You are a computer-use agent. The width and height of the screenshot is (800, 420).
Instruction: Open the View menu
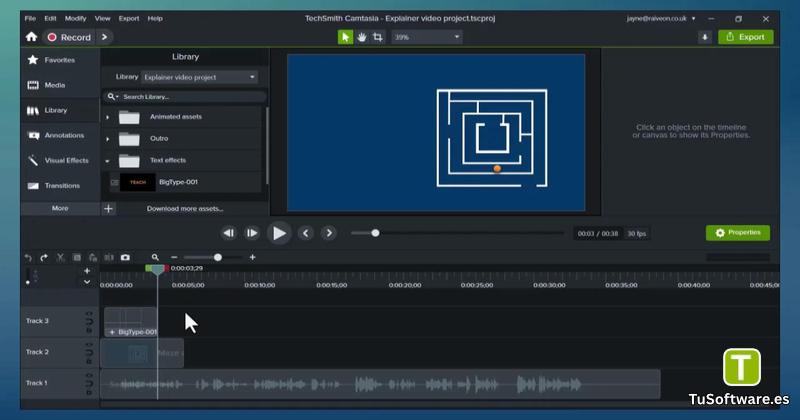point(102,18)
